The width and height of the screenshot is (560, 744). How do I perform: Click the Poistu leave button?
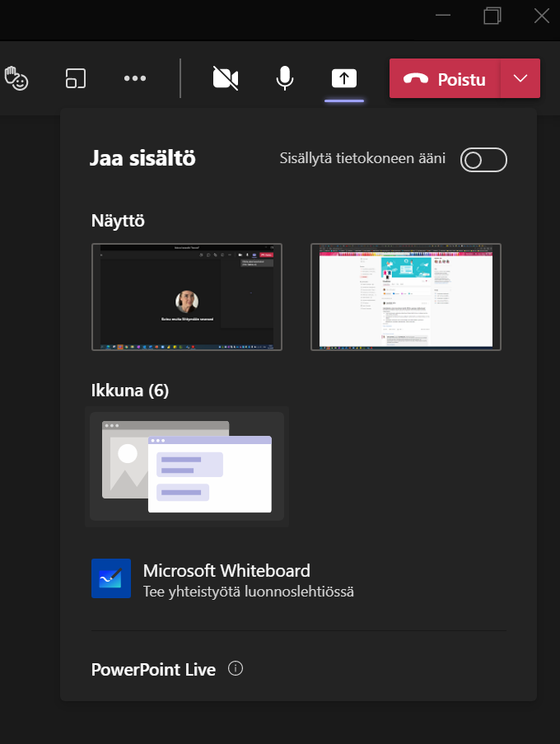click(x=445, y=79)
